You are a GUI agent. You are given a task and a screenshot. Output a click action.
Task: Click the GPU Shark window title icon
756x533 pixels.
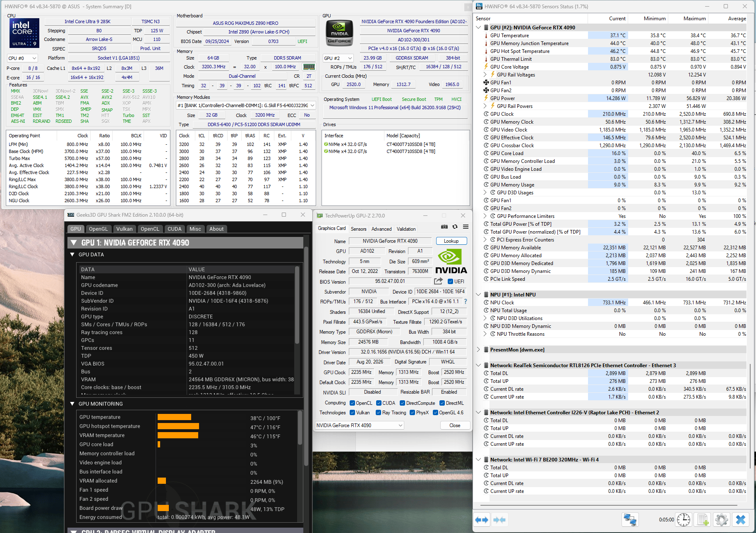(71, 215)
